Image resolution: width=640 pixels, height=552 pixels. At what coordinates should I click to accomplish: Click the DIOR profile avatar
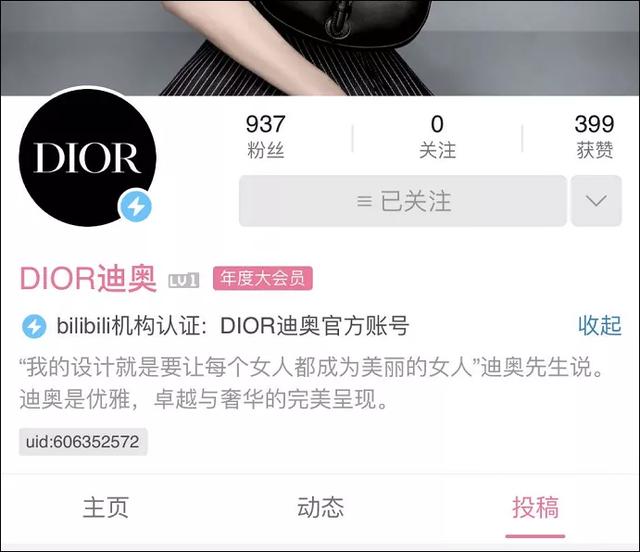click(x=87, y=158)
